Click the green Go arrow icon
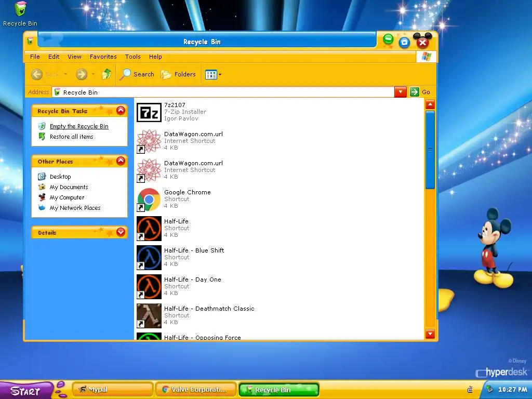The height and width of the screenshot is (399, 532). point(414,92)
